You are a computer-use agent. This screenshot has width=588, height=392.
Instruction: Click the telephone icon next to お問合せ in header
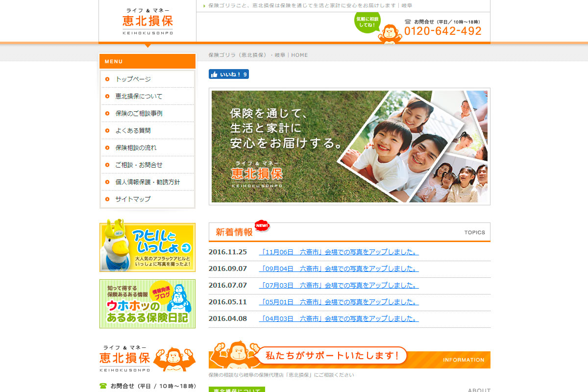[408, 22]
